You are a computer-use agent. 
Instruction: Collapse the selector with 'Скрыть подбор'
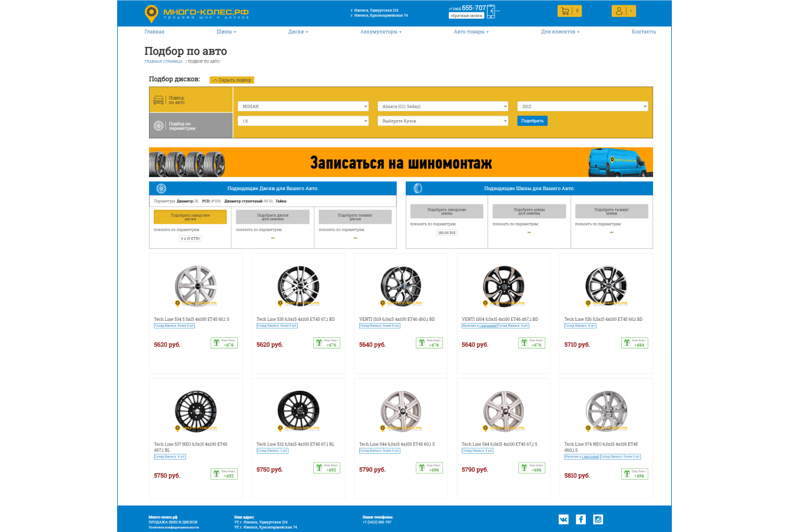point(232,80)
